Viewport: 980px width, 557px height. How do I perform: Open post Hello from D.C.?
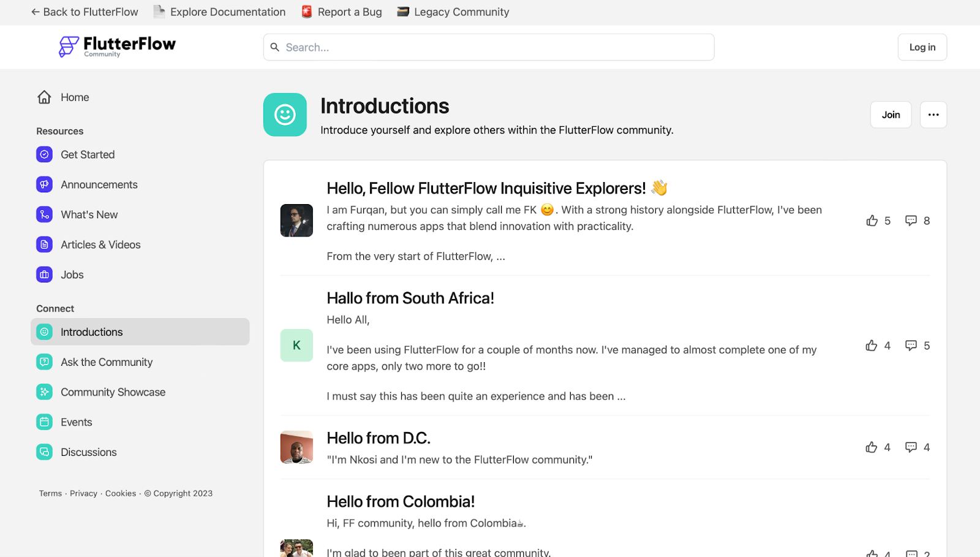pyautogui.click(x=379, y=438)
